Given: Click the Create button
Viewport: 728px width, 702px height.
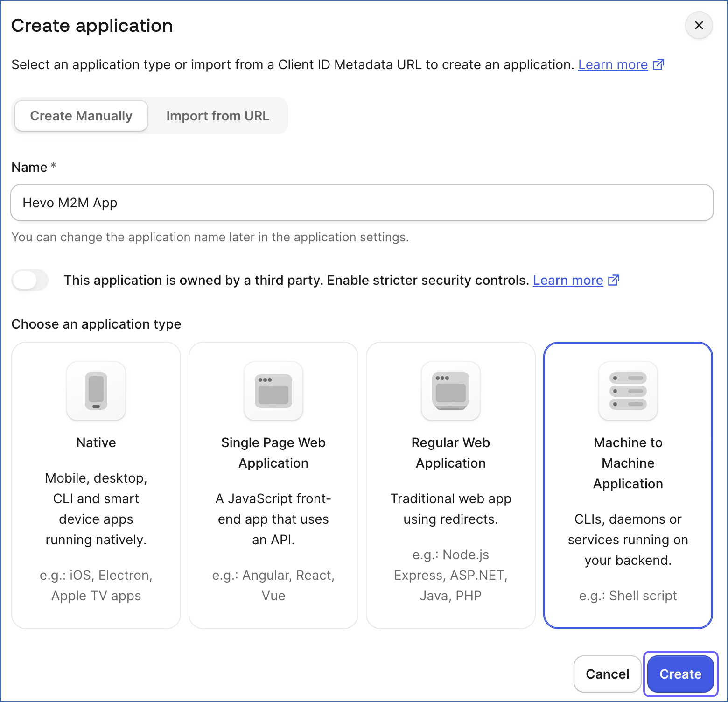Looking at the screenshot, I should (680, 674).
